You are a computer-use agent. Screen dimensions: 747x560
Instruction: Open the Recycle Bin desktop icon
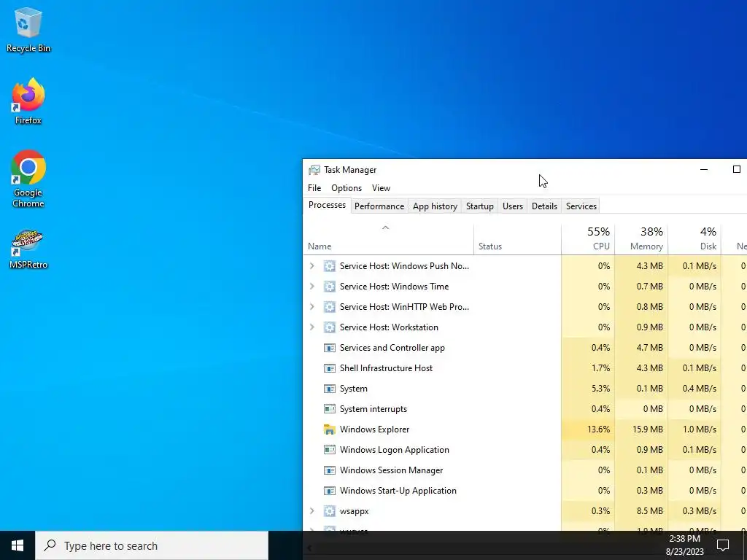[x=28, y=30]
